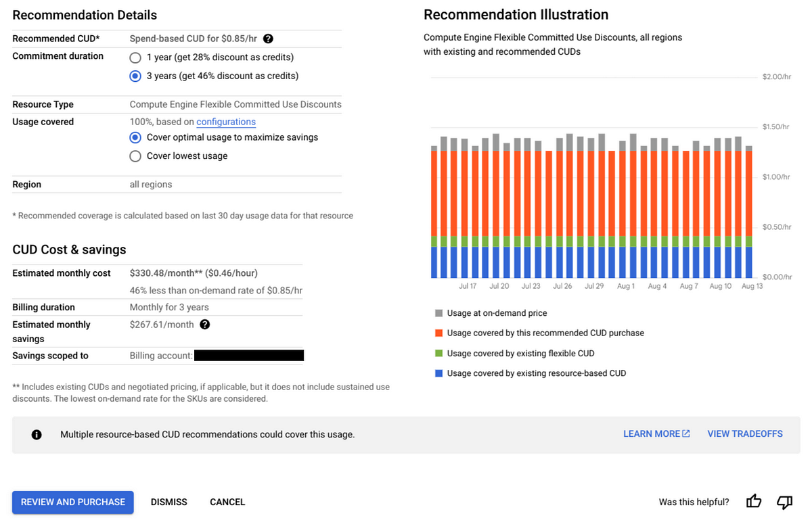This screenshot has width=812, height=520.
Task: Click the help icon next to Spend-based CUD
Action: [x=268, y=39]
